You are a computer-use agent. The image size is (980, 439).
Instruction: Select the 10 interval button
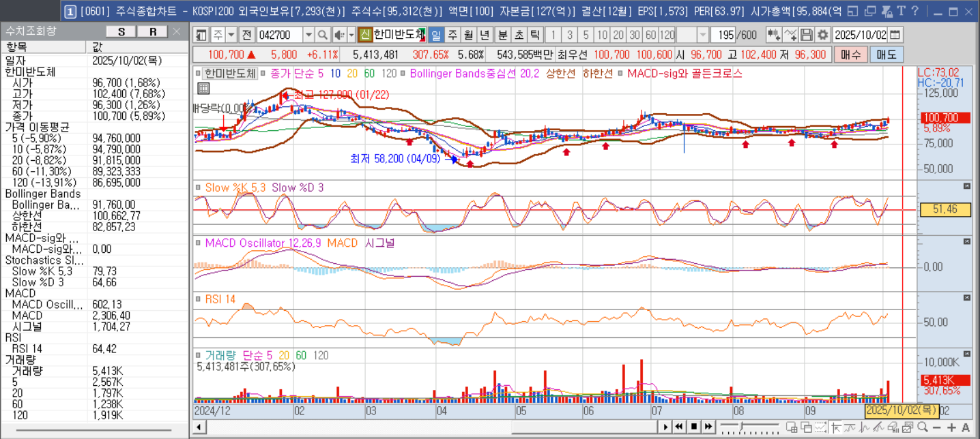(602, 35)
